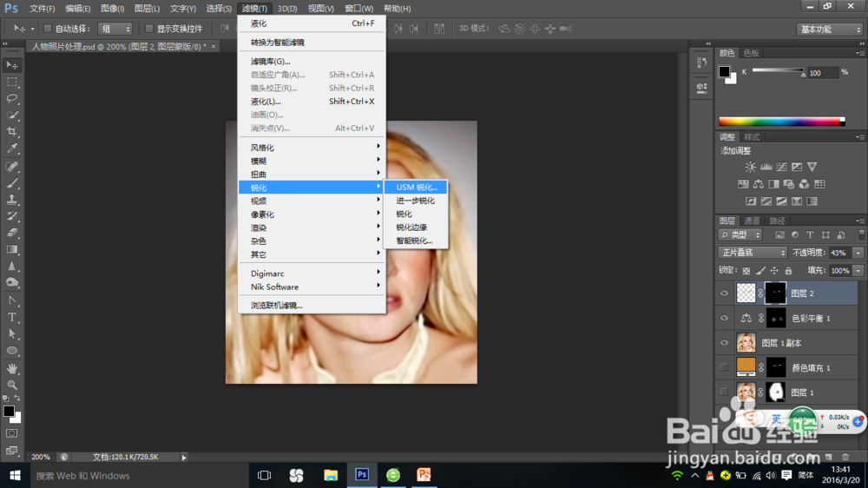This screenshot has width=868, height=488.
Task: Expand the 风格化 submenu
Action: (x=312, y=148)
